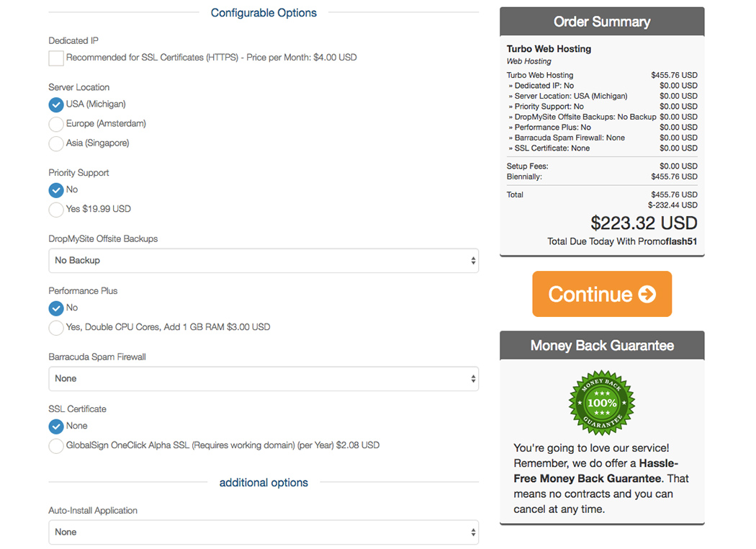The height and width of the screenshot is (549, 756).
Task: Click the orange Continue button
Action: pyautogui.click(x=602, y=294)
